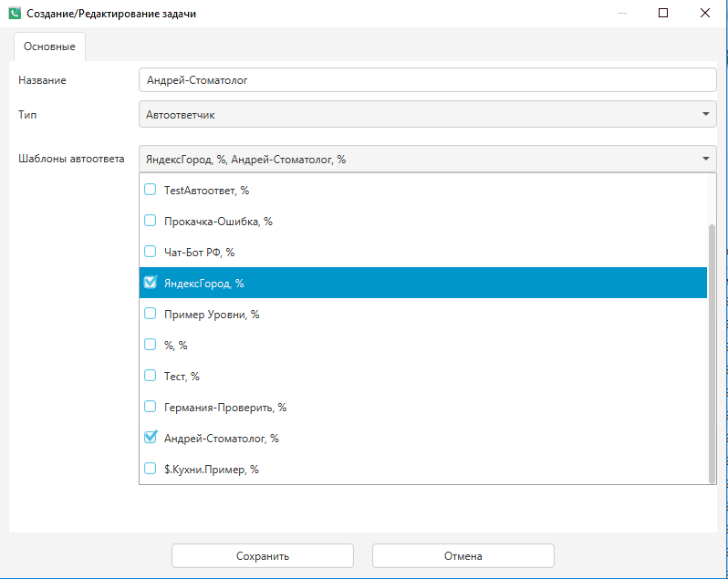Click the Отмена button

[x=463, y=556]
